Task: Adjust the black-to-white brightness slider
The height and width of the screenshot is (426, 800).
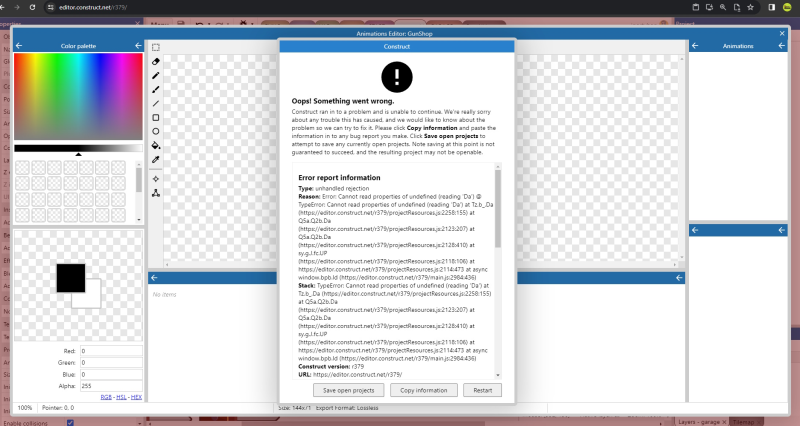Action: 78,148
